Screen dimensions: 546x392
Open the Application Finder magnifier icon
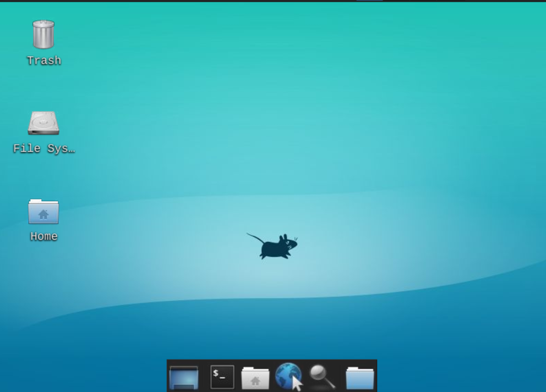point(323,377)
